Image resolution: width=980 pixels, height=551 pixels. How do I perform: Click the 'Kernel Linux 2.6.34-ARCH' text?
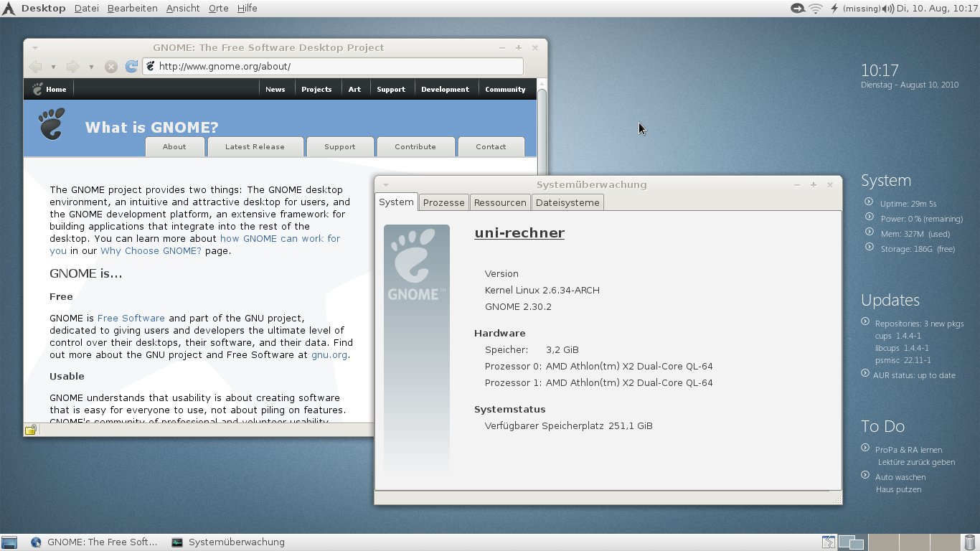coord(542,291)
